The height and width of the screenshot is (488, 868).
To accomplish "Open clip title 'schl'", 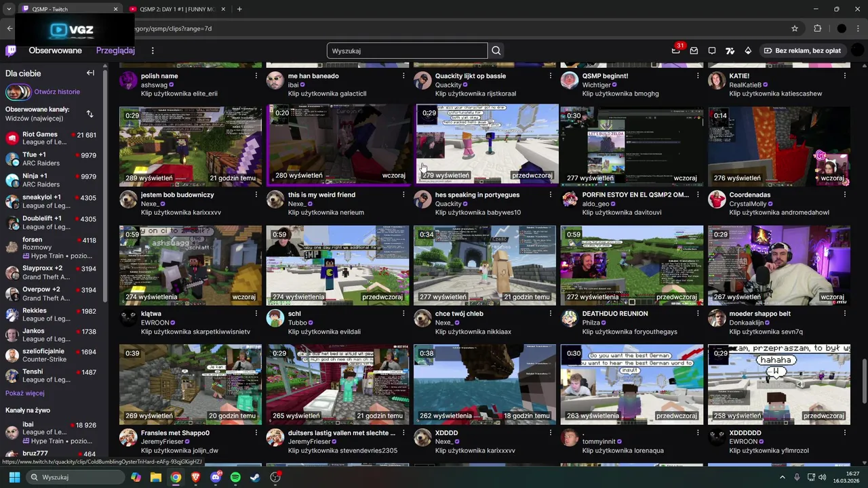I will (294, 314).
